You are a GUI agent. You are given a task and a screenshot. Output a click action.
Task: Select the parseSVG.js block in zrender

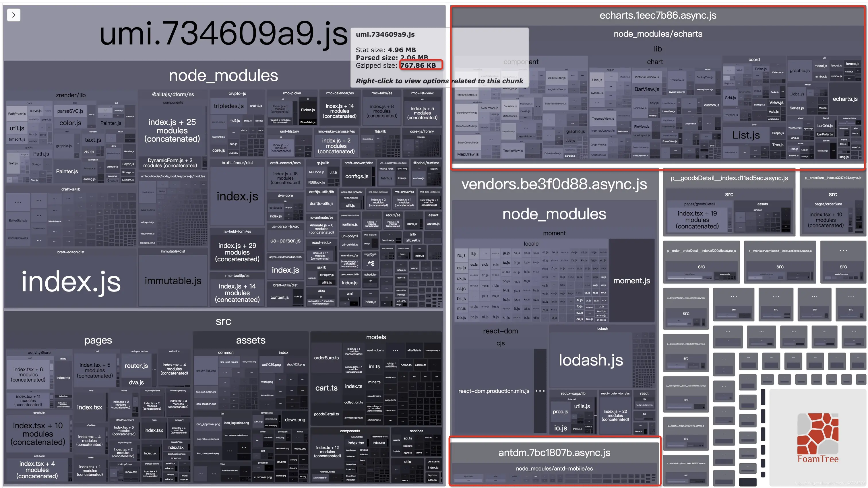[70, 111]
